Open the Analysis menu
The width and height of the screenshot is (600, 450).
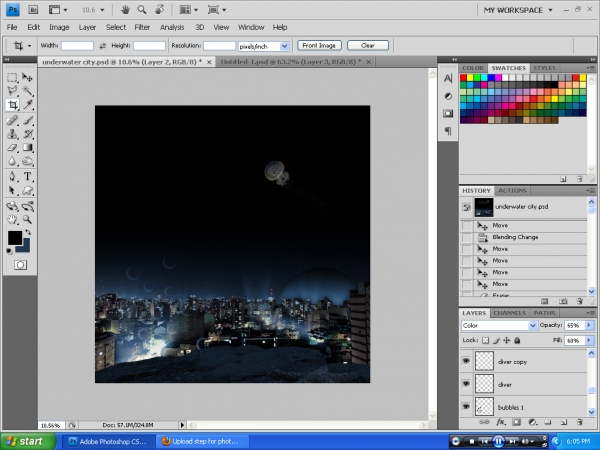coord(172,27)
